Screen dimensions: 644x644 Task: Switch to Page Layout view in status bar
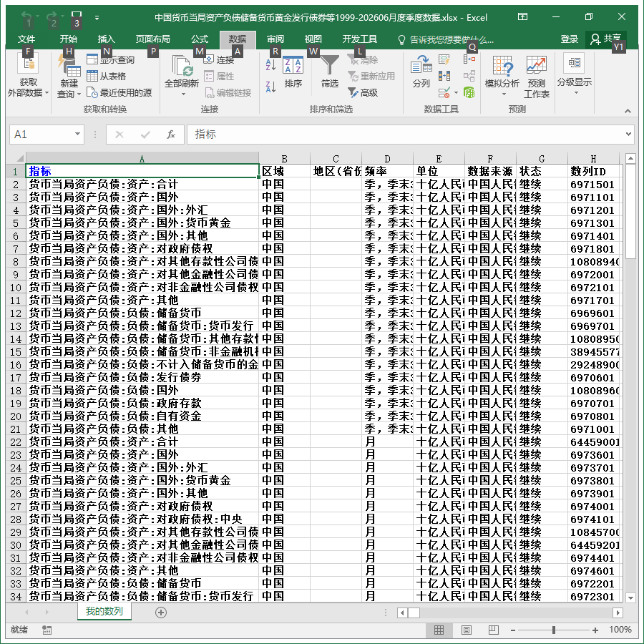click(x=466, y=630)
